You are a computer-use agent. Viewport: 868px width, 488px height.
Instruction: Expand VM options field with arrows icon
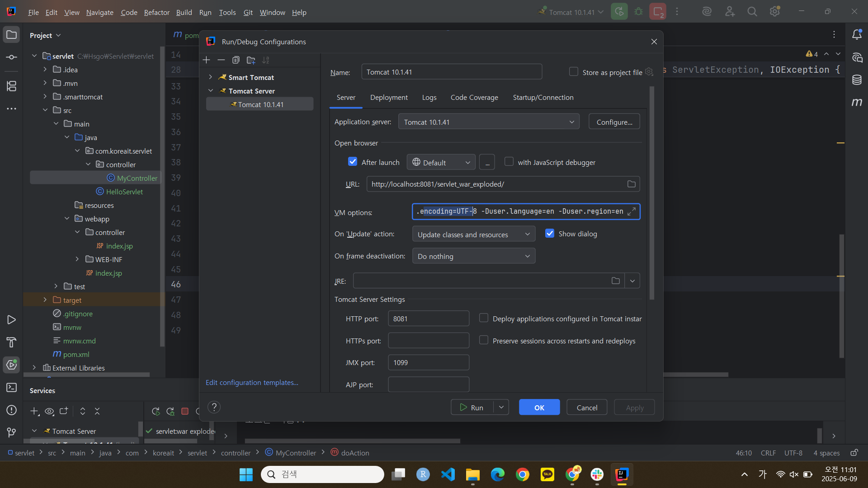point(632,211)
